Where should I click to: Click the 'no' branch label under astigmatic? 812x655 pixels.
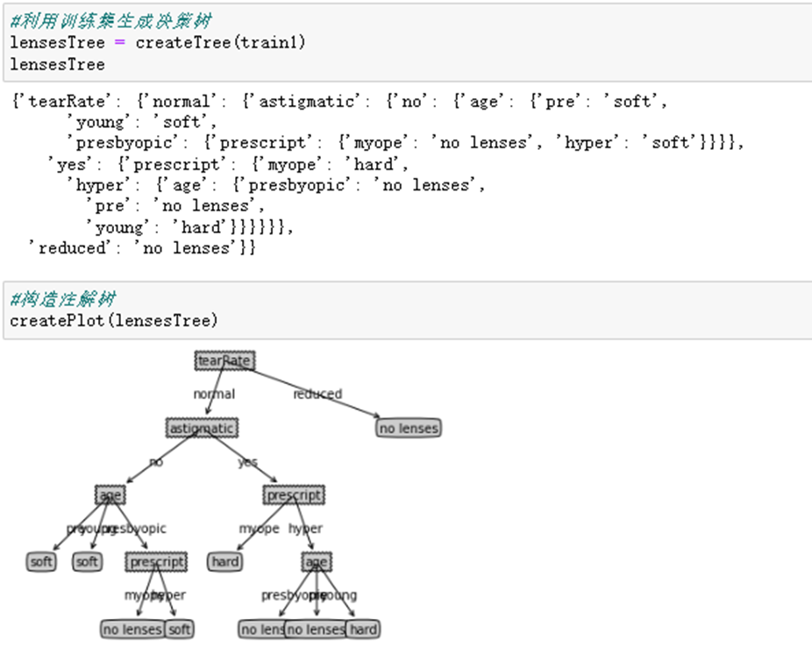(156, 462)
